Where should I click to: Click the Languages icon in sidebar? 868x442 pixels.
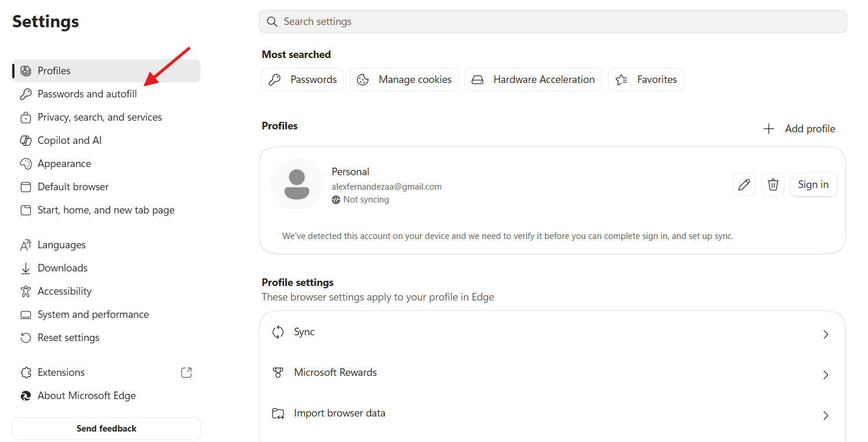[26, 245]
